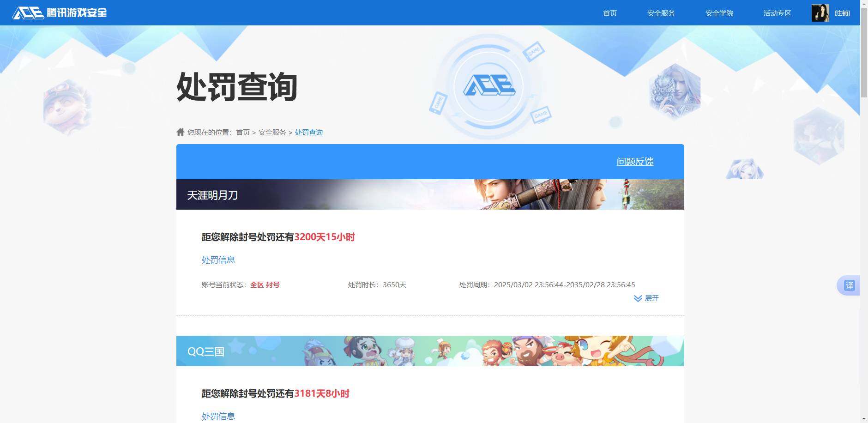Click the user avatar photo
Screen dimensions: 868x423
[820, 13]
